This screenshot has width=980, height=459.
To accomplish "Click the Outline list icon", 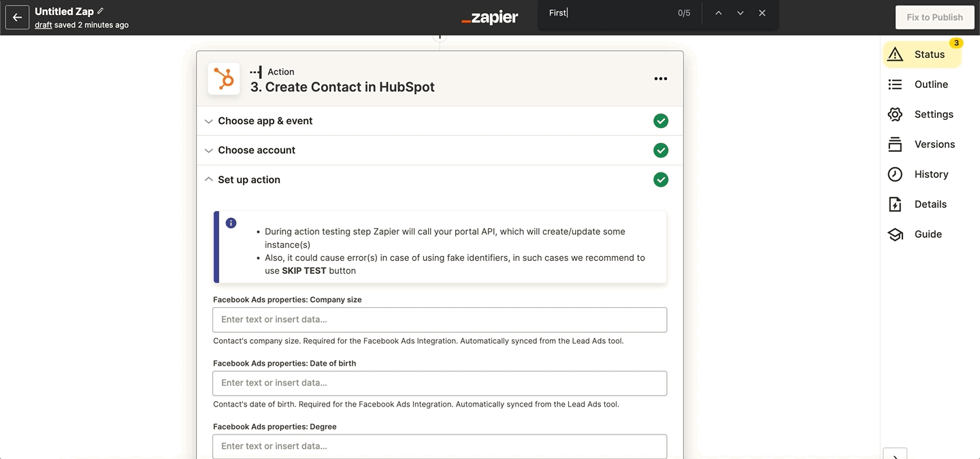I will 895,84.
